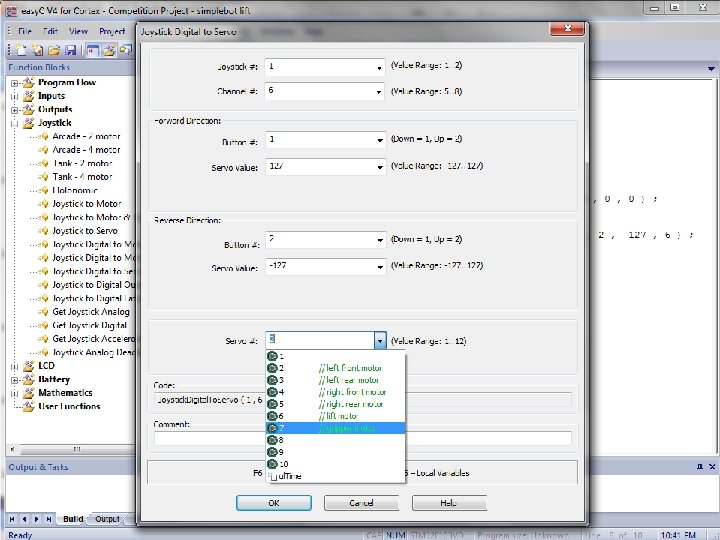The height and width of the screenshot is (540, 720).
Task: Open the File menu
Action: click(x=25, y=31)
